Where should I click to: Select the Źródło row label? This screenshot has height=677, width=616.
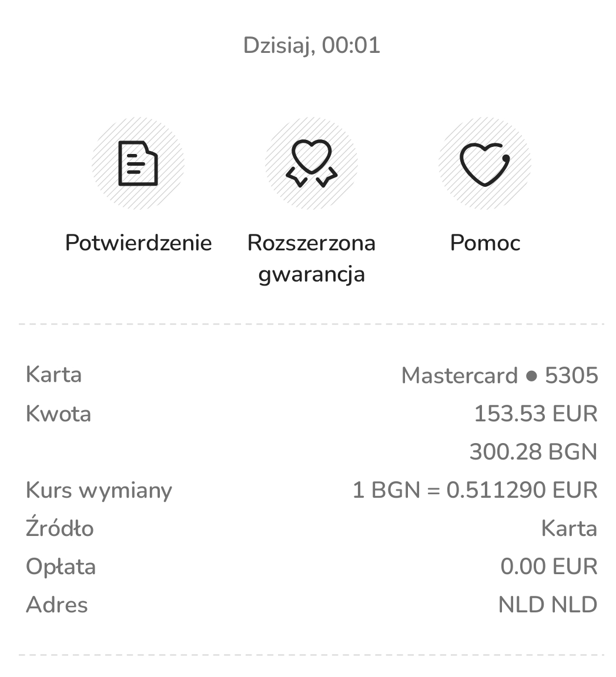point(59,527)
